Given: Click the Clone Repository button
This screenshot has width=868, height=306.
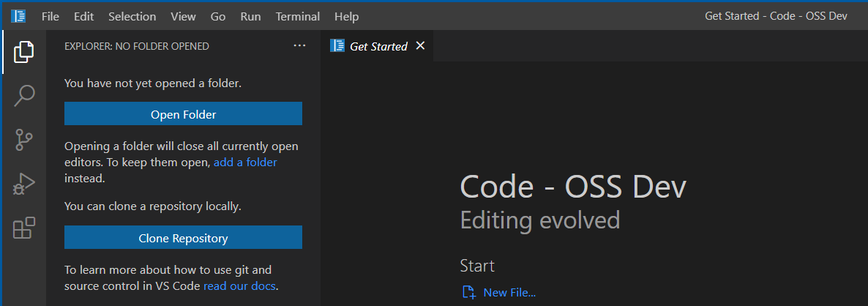Looking at the screenshot, I should pyautogui.click(x=183, y=238).
